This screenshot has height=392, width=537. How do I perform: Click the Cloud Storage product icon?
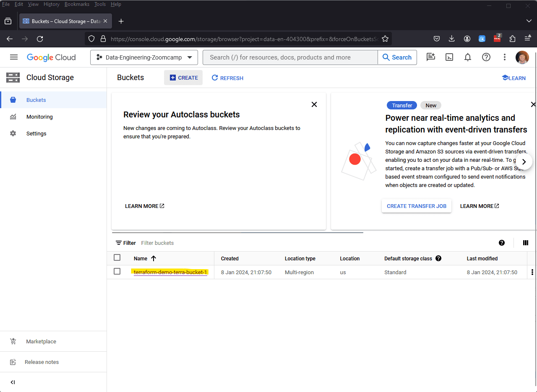13,78
